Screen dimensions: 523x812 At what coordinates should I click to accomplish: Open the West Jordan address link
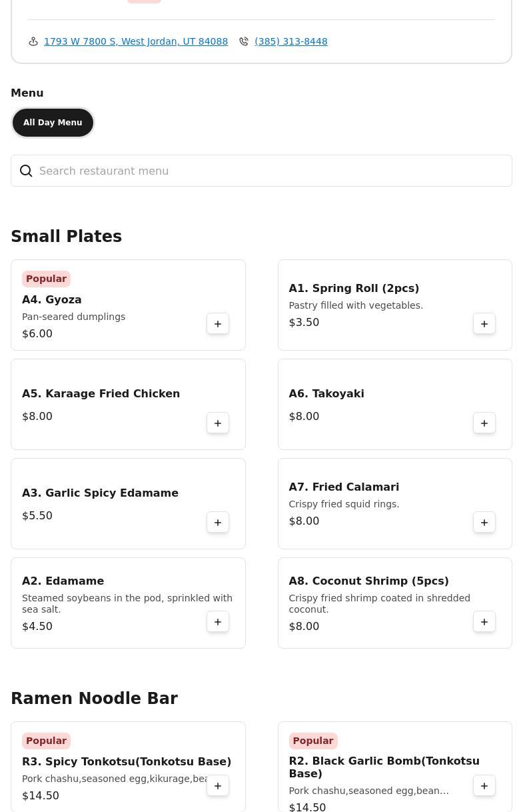click(x=136, y=41)
